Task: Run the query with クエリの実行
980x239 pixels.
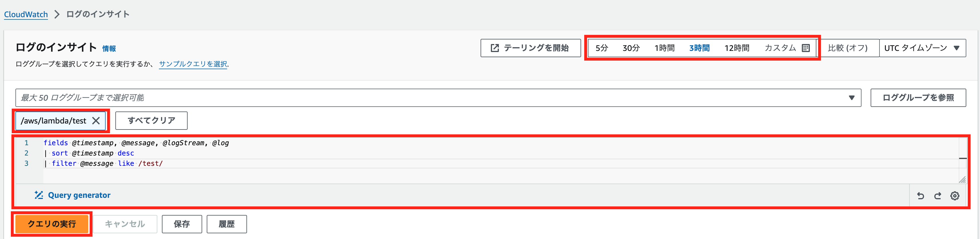Action: point(52,224)
